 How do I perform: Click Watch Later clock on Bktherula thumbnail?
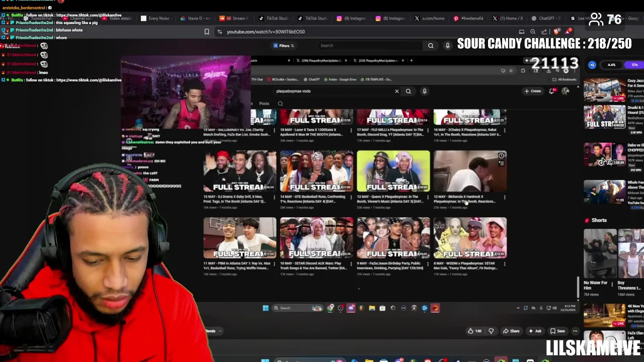coord(501,156)
